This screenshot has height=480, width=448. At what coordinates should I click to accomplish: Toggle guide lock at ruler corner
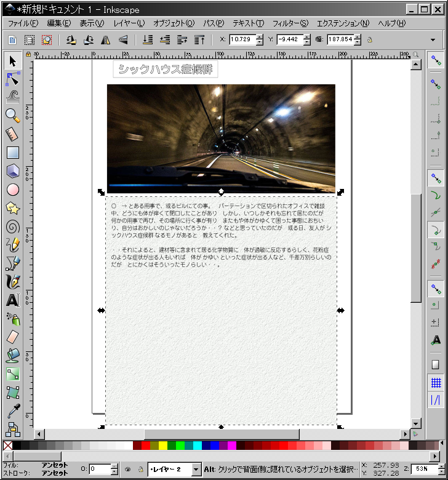tap(28, 54)
